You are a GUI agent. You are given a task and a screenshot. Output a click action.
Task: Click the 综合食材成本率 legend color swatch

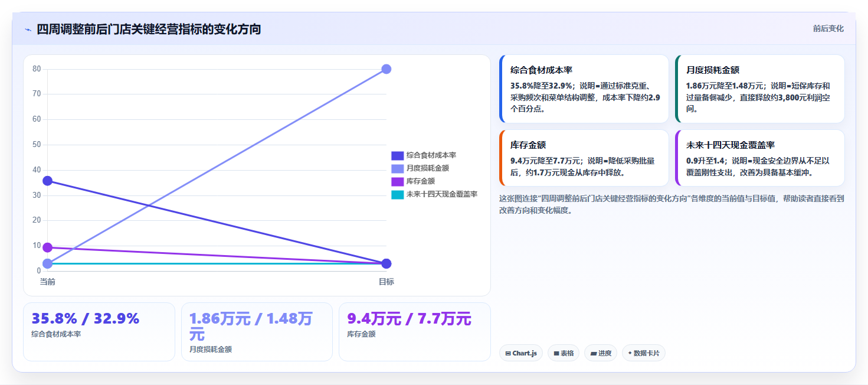(398, 155)
